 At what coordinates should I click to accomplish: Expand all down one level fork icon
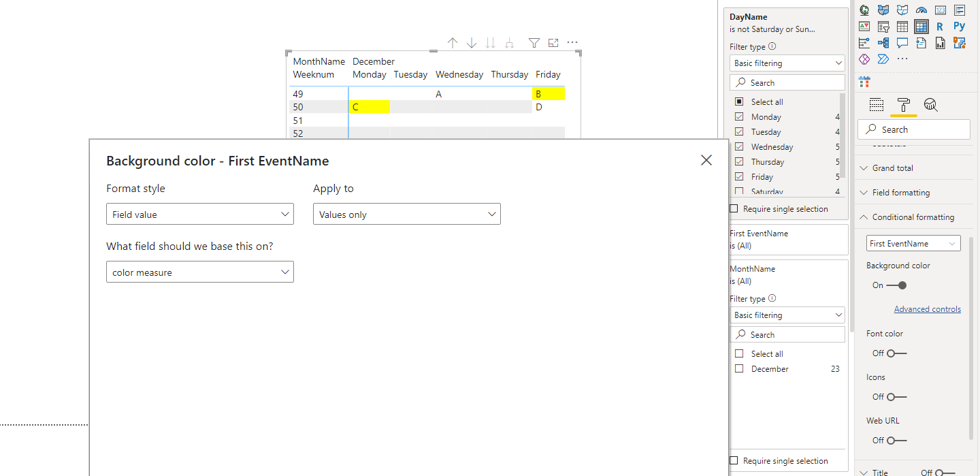pos(509,43)
